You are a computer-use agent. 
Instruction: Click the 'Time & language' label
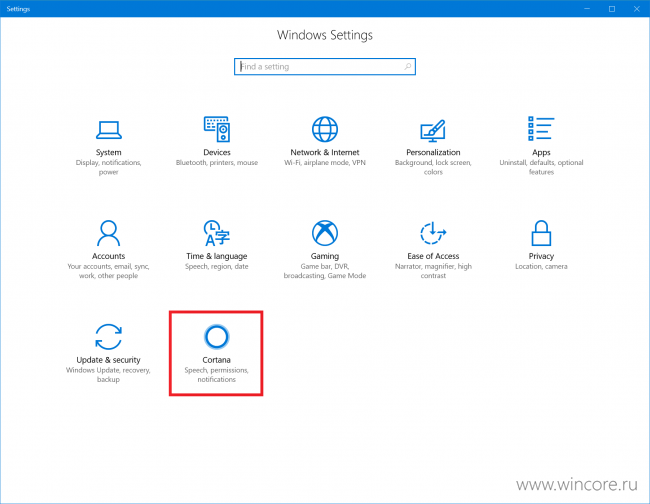(216, 256)
